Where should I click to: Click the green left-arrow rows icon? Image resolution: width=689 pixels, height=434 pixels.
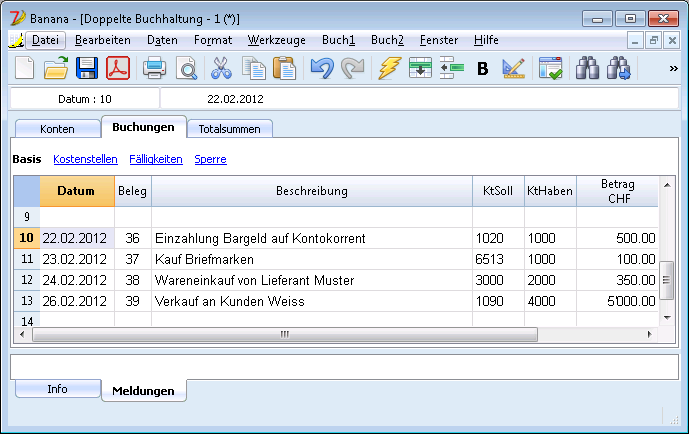coord(452,68)
